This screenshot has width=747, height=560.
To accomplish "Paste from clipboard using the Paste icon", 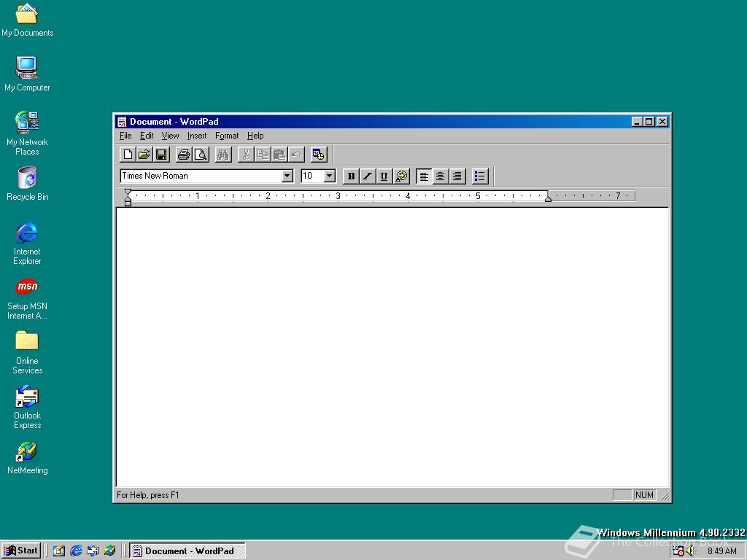I will 279,154.
